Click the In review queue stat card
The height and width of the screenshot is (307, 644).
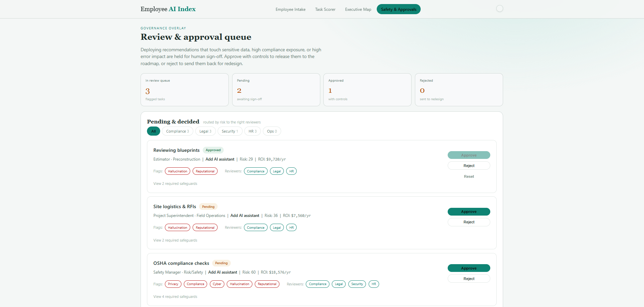[x=184, y=90]
